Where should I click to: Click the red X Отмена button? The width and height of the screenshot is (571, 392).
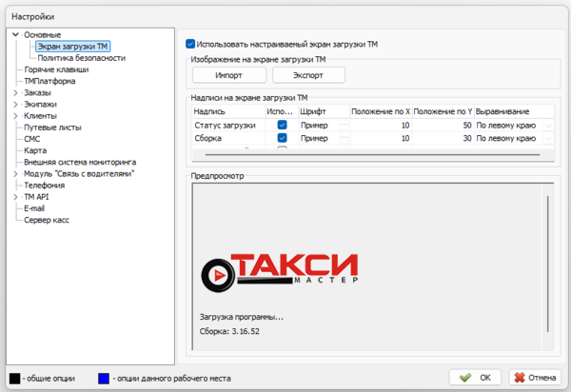535,377
